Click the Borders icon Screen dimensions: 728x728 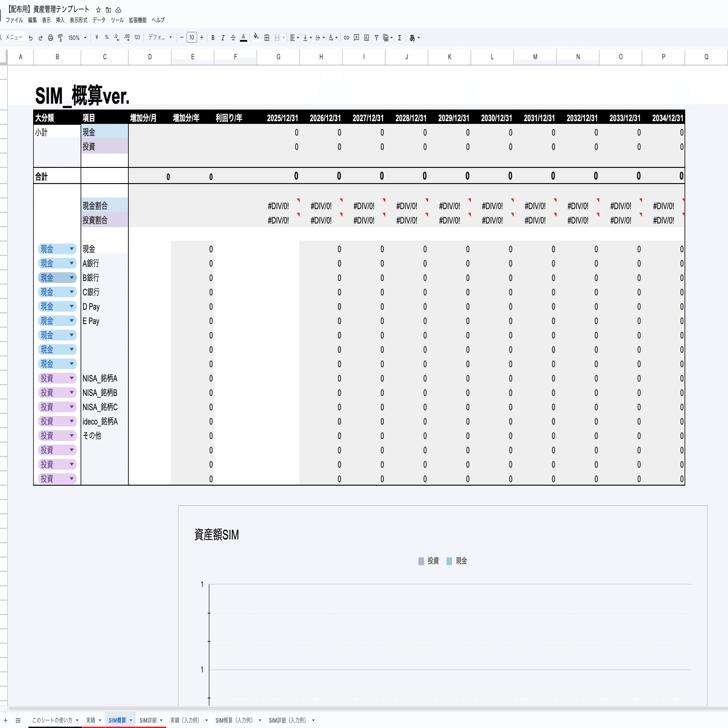(266, 37)
